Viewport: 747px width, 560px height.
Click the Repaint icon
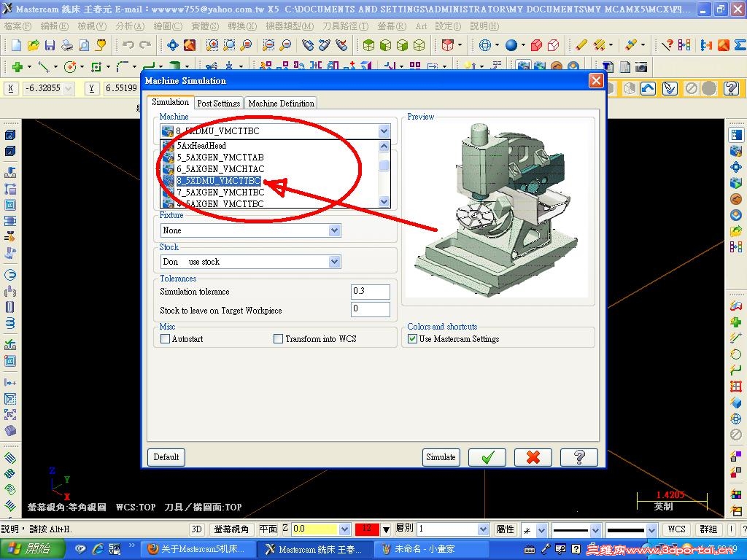190,45
